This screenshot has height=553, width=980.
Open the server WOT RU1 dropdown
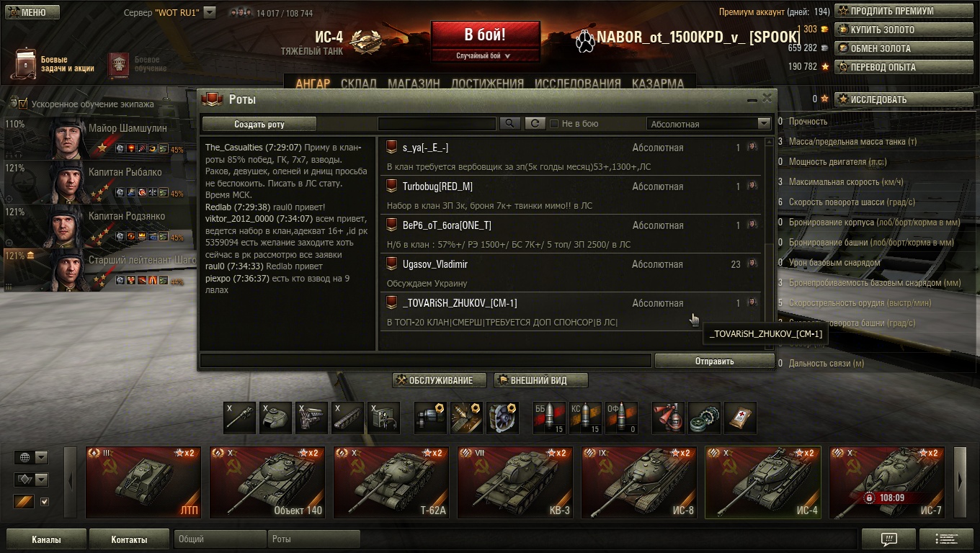point(210,12)
